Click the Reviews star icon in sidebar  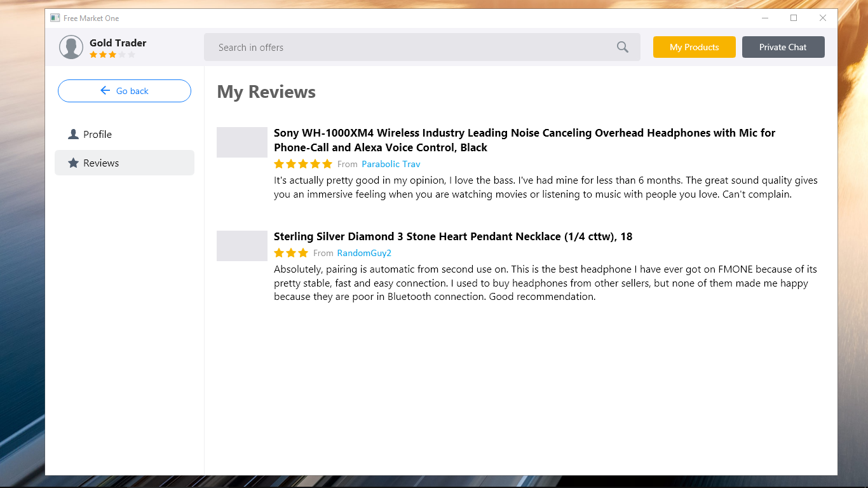click(74, 163)
